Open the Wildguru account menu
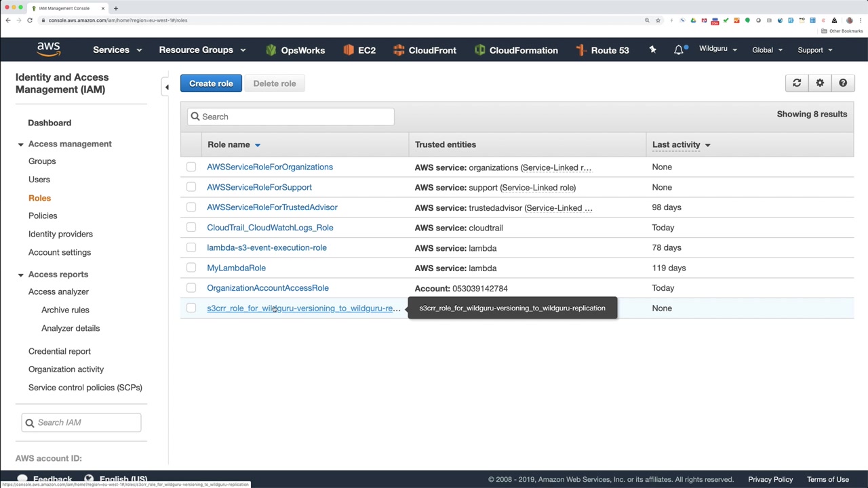 click(x=718, y=49)
